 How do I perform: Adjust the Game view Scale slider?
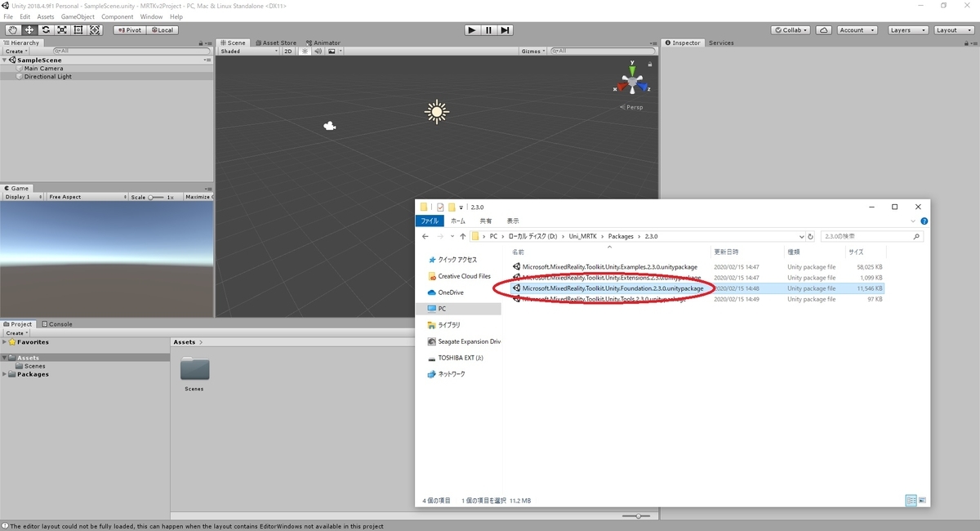tap(155, 197)
